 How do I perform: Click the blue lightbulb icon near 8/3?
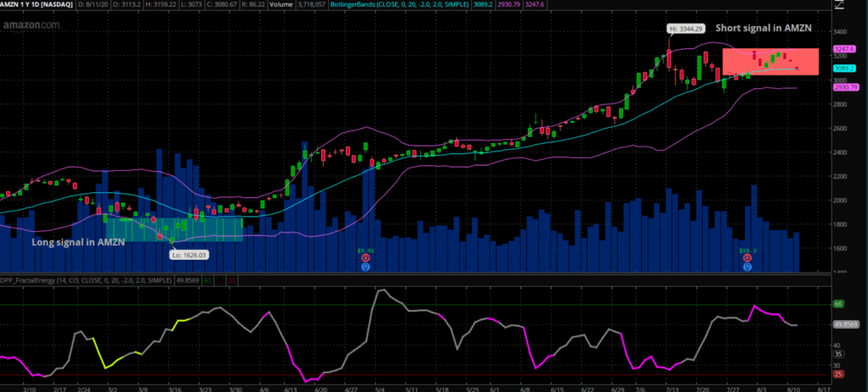pos(748,267)
